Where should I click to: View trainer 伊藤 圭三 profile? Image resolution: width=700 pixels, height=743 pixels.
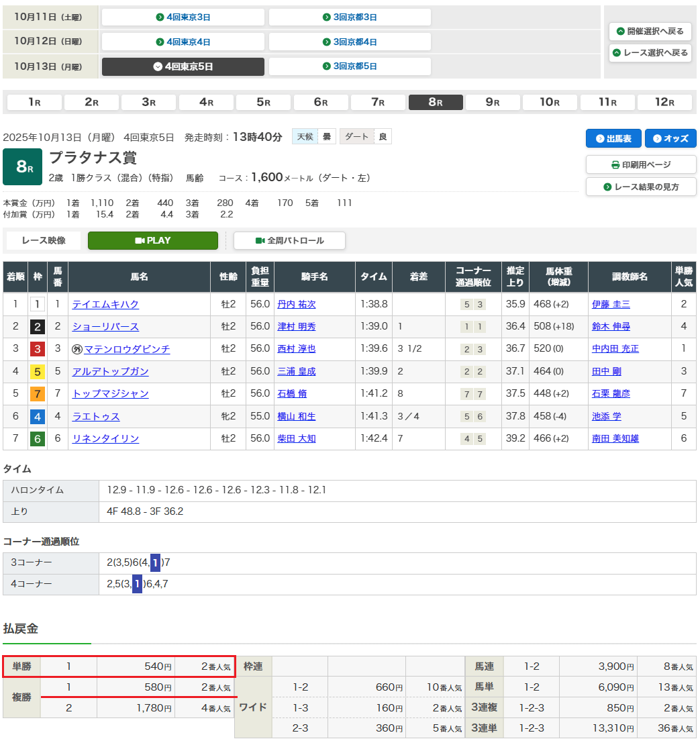(611, 304)
